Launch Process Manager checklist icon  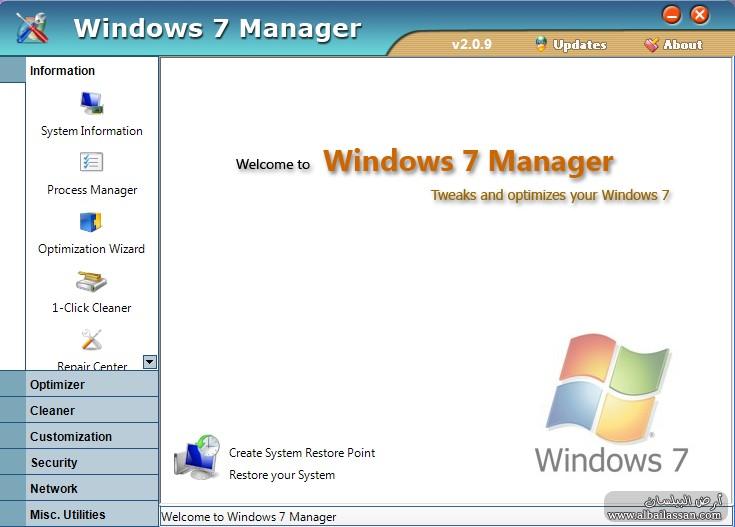tap(91, 162)
